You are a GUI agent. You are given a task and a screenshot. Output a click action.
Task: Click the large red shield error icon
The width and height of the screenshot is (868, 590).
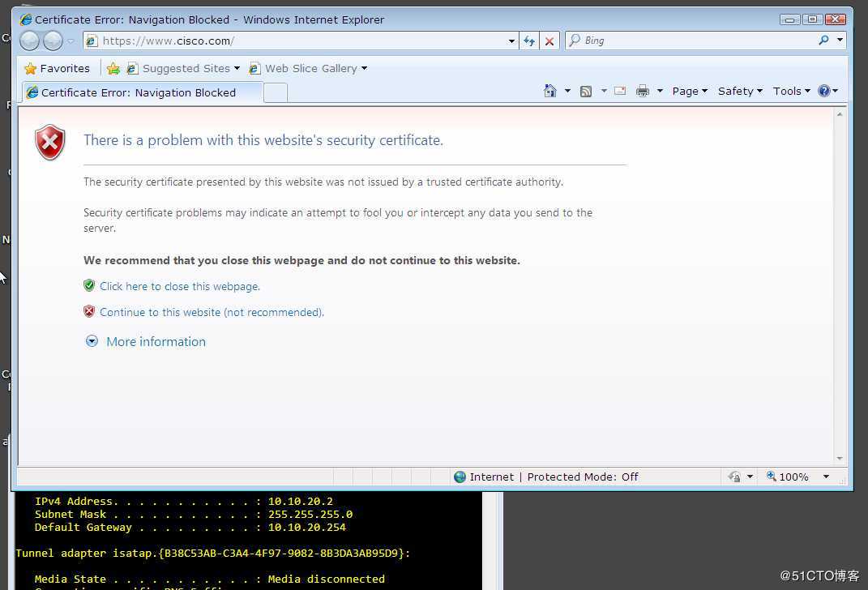(x=49, y=143)
